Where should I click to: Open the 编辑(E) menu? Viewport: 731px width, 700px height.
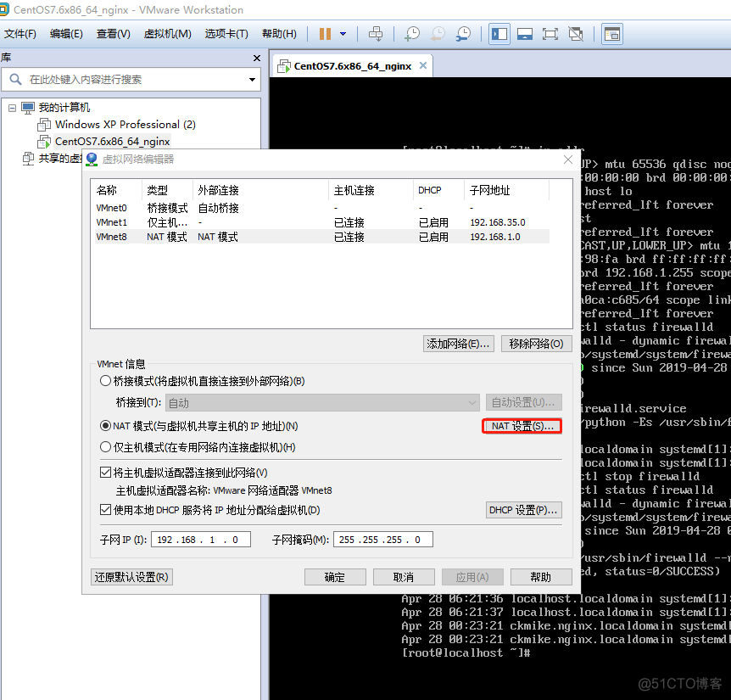(66, 34)
